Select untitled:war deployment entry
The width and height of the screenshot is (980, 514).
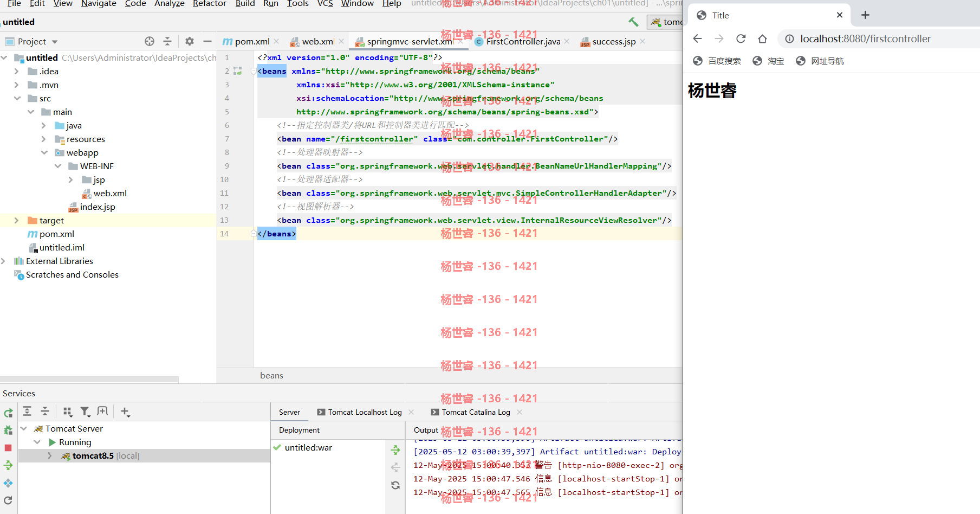pyautogui.click(x=308, y=447)
